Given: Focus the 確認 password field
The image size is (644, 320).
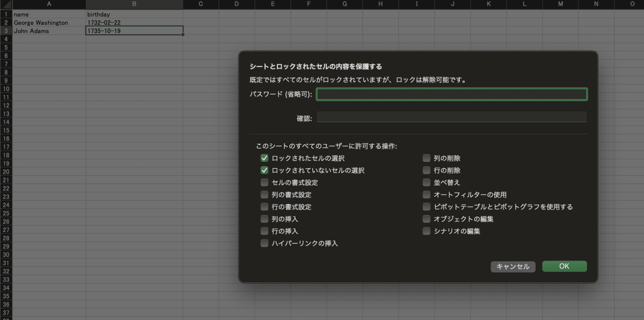Looking at the screenshot, I should pyautogui.click(x=452, y=117).
